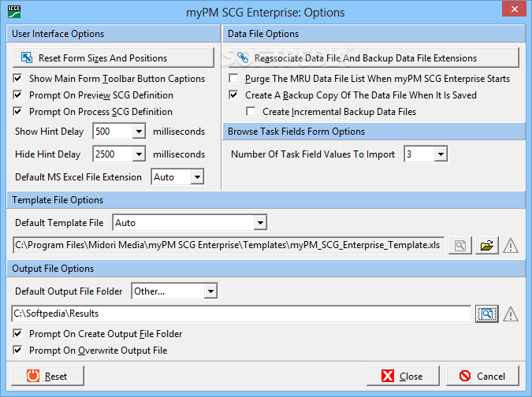The image size is (532, 397).
Task: Click the Show Hint Delay label
Action: point(49,132)
